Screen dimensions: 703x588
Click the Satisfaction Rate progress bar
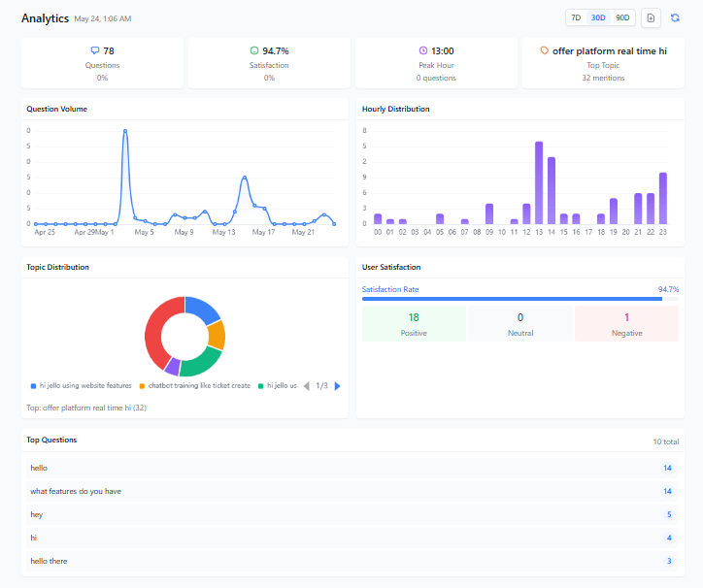point(520,299)
